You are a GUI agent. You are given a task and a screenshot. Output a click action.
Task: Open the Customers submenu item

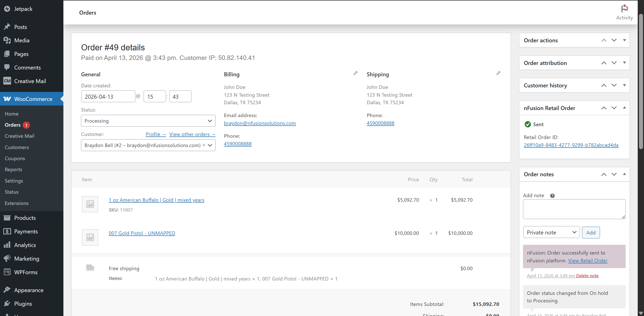click(17, 147)
